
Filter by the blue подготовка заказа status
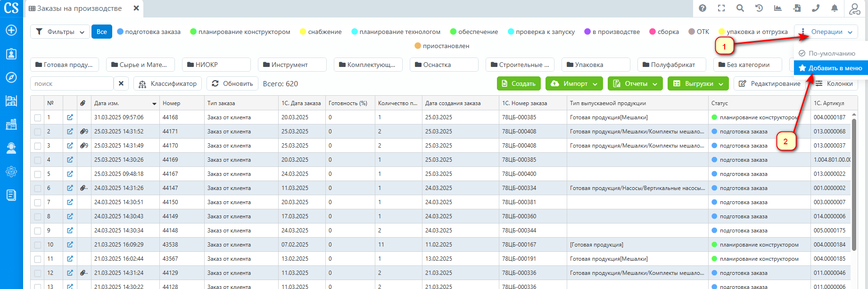click(149, 32)
